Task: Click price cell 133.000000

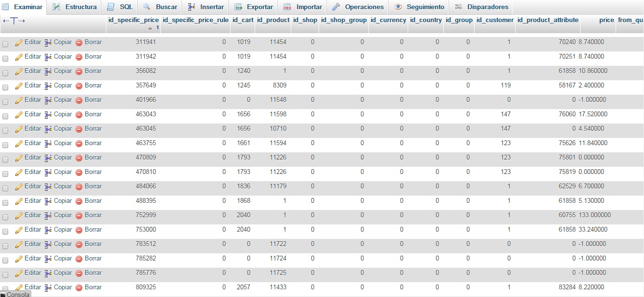Action: (x=595, y=215)
